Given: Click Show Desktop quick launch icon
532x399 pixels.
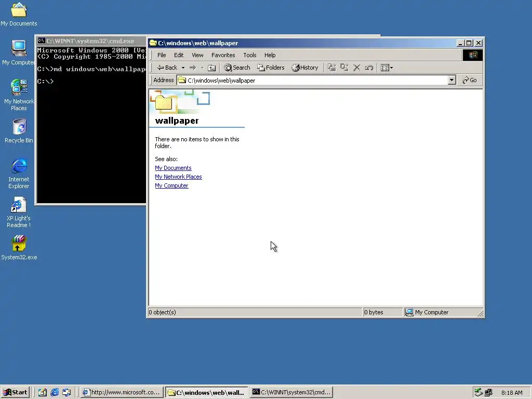Looking at the screenshot, I should point(43,392).
